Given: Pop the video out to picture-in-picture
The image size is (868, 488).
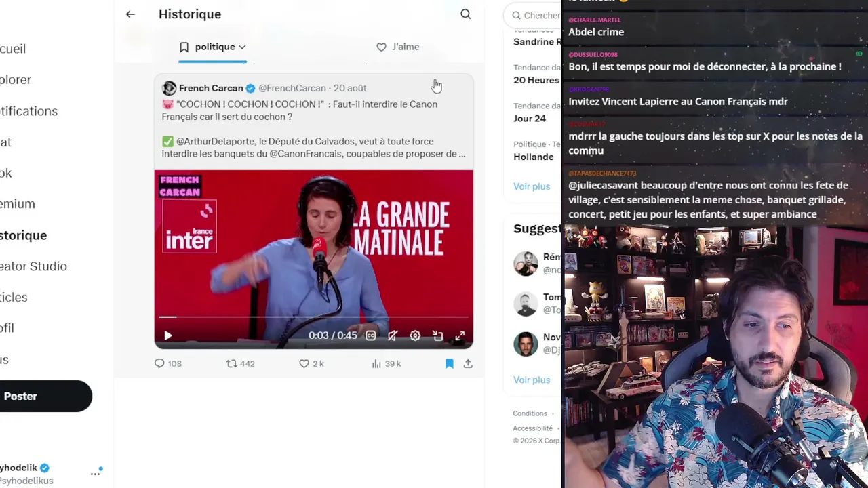Looking at the screenshot, I should (x=437, y=335).
